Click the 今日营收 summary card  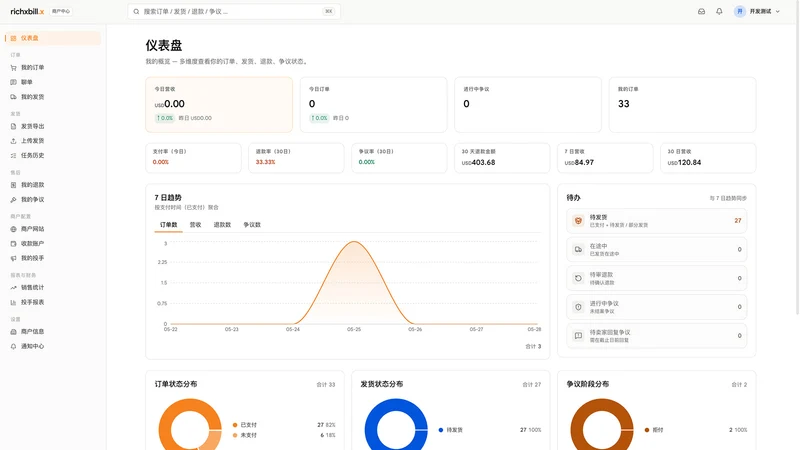tap(219, 105)
